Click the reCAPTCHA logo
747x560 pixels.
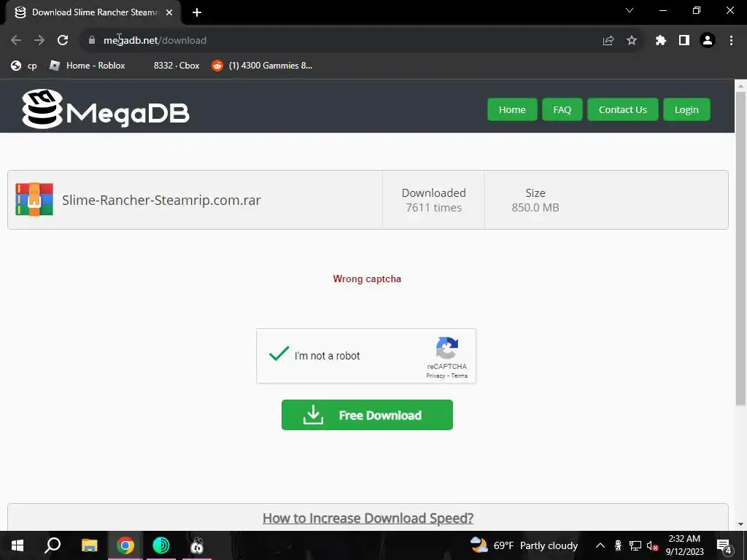(x=447, y=348)
